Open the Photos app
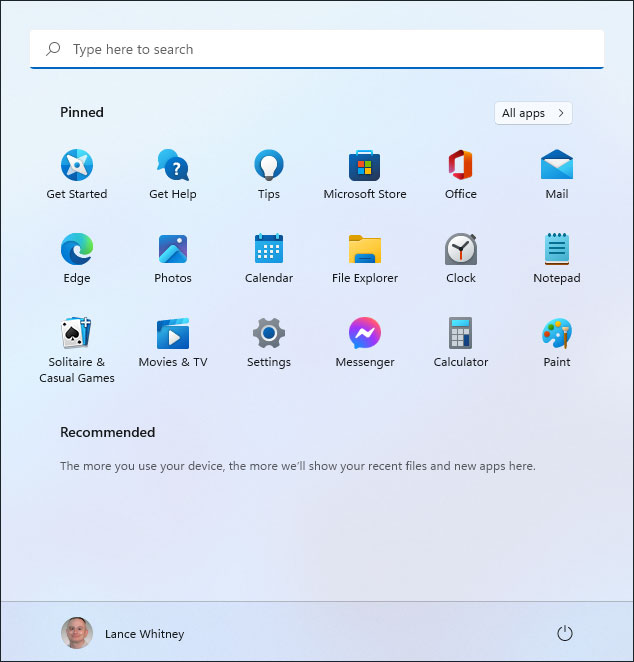This screenshot has height=662, width=634. (x=173, y=250)
